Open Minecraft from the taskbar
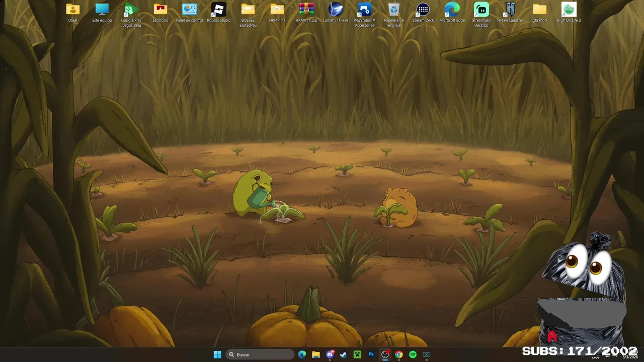This screenshot has height=362, width=644. coord(357,354)
